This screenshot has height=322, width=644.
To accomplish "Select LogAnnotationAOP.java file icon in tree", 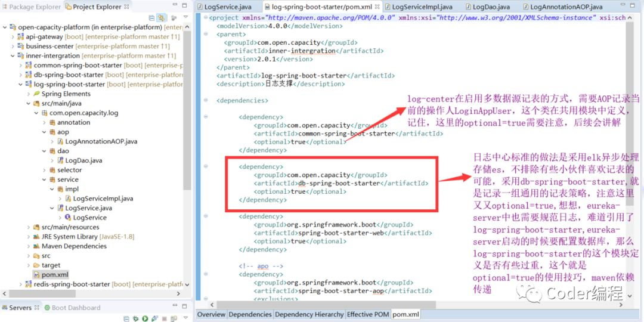I will point(60,141).
